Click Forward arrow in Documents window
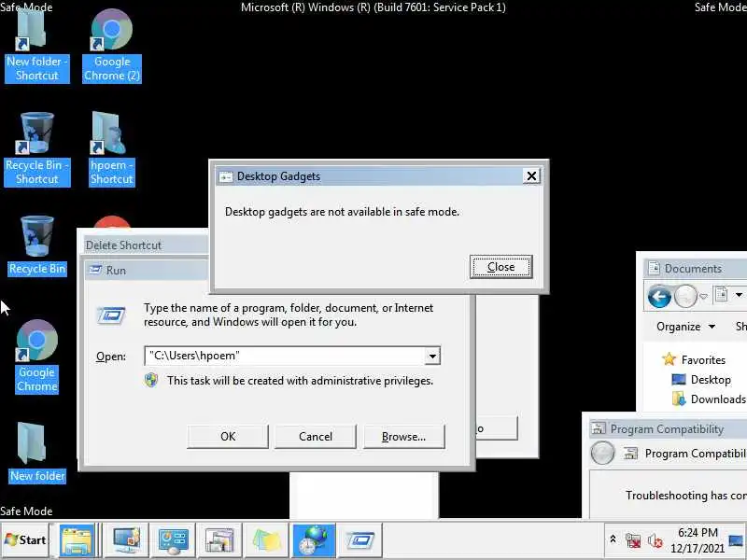The width and height of the screenshot is (747, 560). [x=685, y=296]
